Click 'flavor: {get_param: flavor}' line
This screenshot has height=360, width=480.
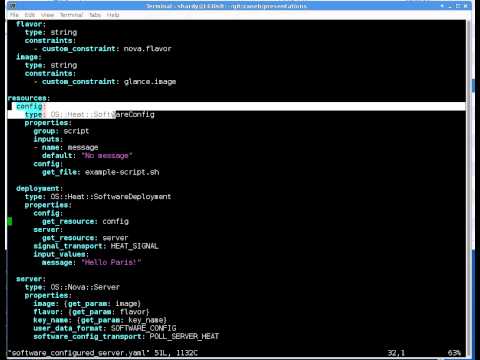click(92, 312)
